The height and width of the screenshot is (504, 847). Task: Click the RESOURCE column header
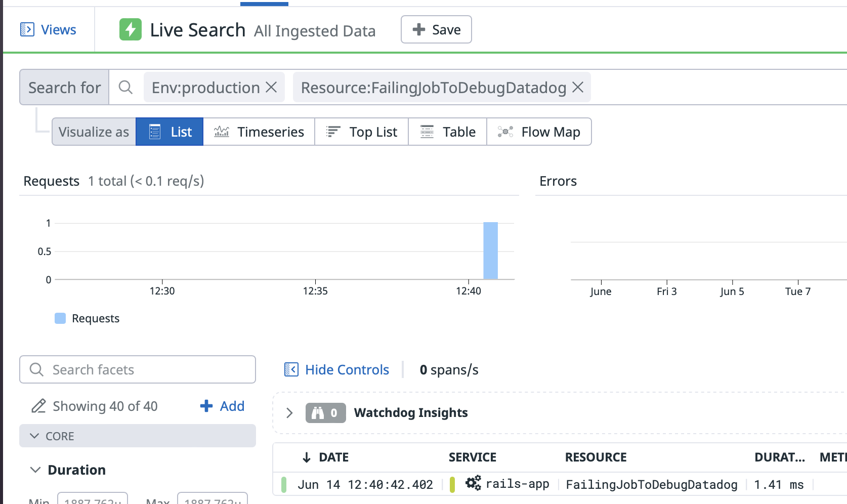click(x=596, y=457)
